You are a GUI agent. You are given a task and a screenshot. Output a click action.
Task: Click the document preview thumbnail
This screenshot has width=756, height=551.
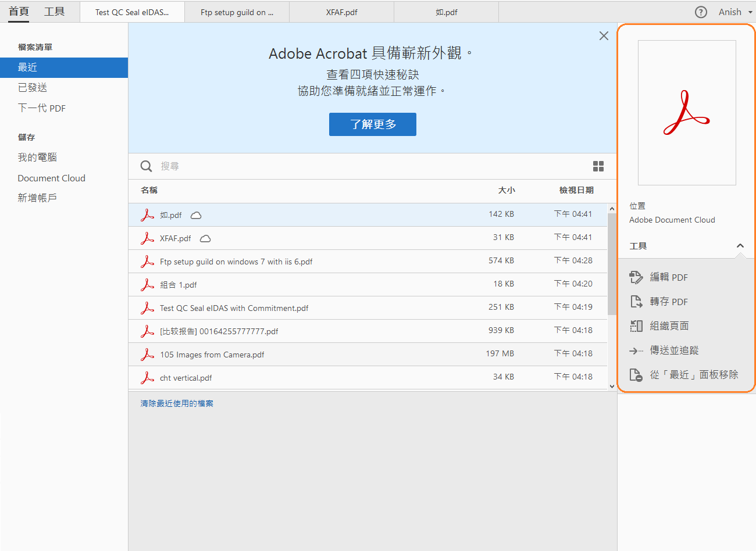click(687, 113)
